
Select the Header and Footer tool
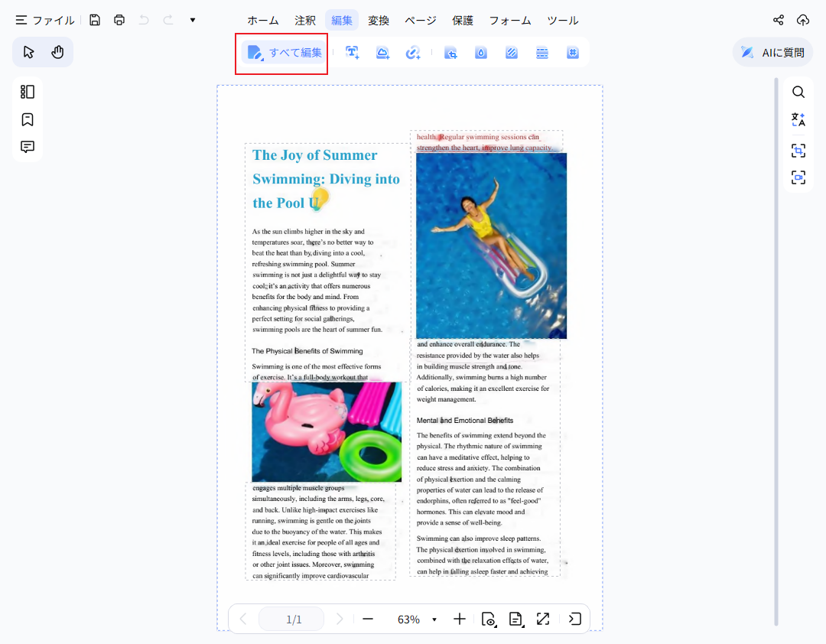541,53
